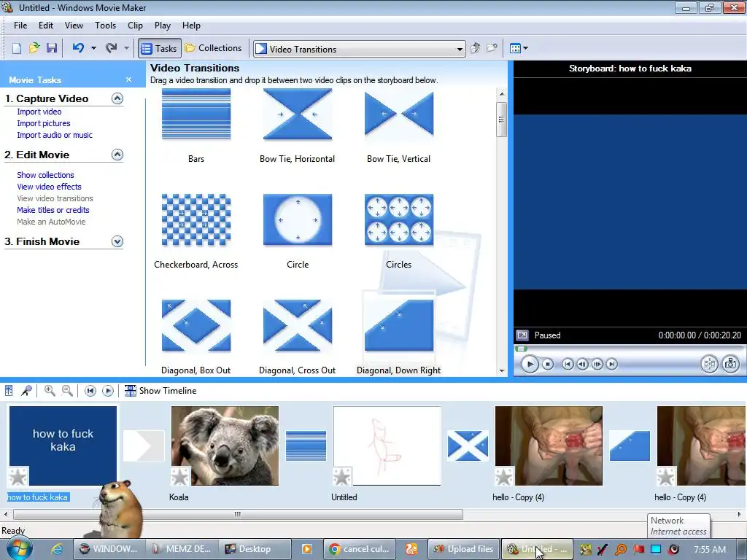Select the Circles transition thumbnail

(x=399, y=220)
